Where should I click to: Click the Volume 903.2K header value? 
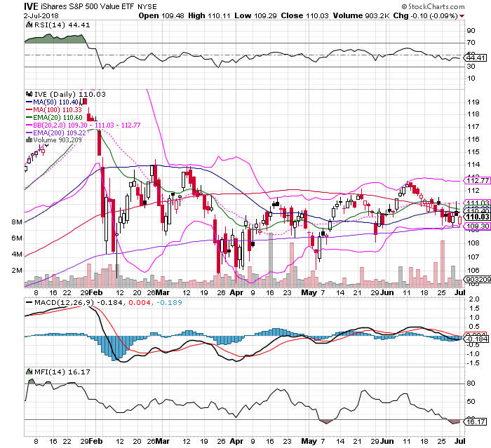361,15
